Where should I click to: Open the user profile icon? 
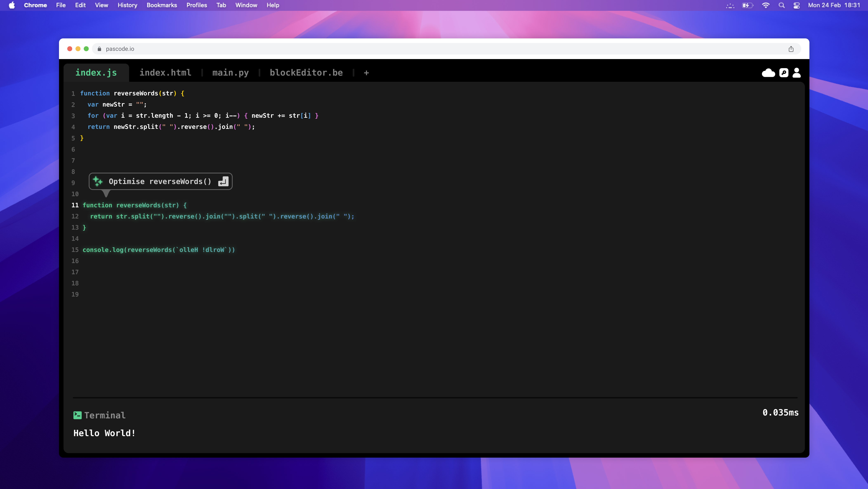pyautogui.click(x=797, y=73)
